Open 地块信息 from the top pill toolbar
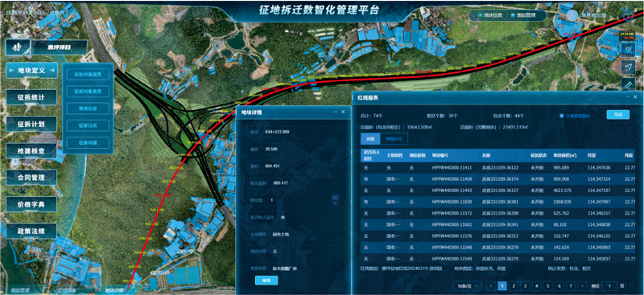The image size is (644, 295). 487,15
